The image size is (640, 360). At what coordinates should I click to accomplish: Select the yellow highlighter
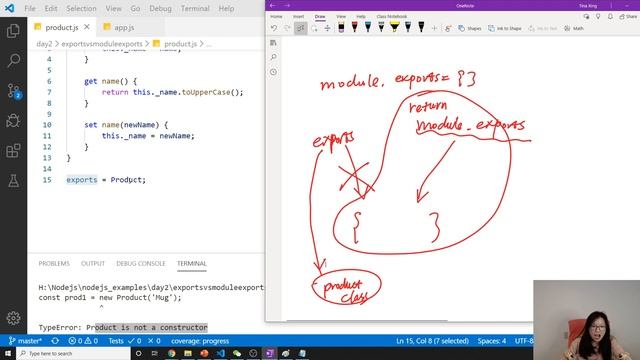click(395, 27)
